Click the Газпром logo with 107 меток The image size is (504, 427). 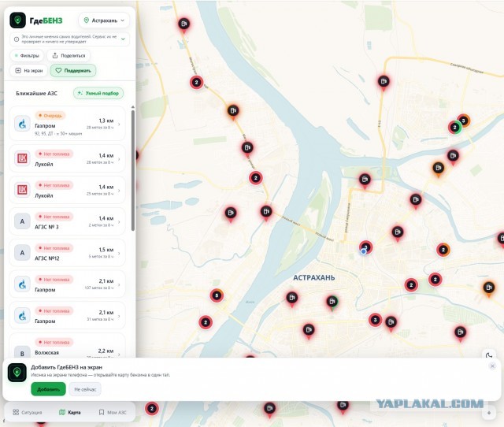22,284
